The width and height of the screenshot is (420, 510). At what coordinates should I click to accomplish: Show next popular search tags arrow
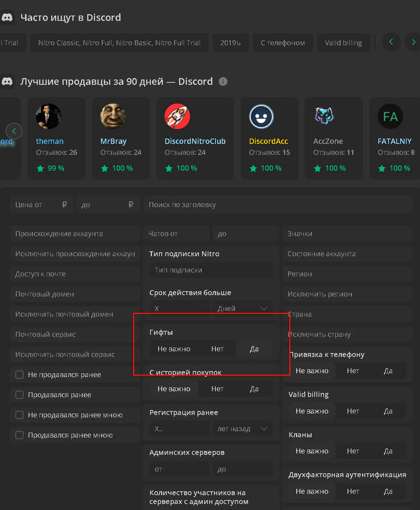point(413,42)
